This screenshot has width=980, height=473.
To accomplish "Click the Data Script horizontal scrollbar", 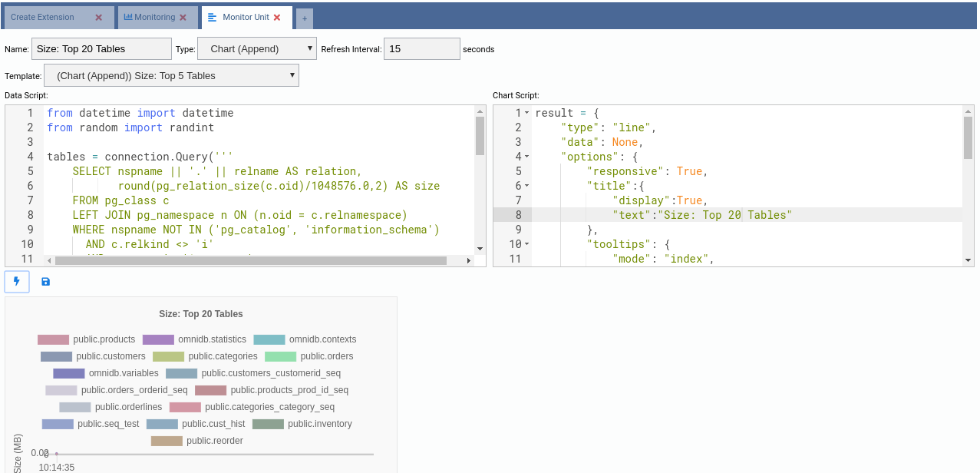I will tap(246, 260).
